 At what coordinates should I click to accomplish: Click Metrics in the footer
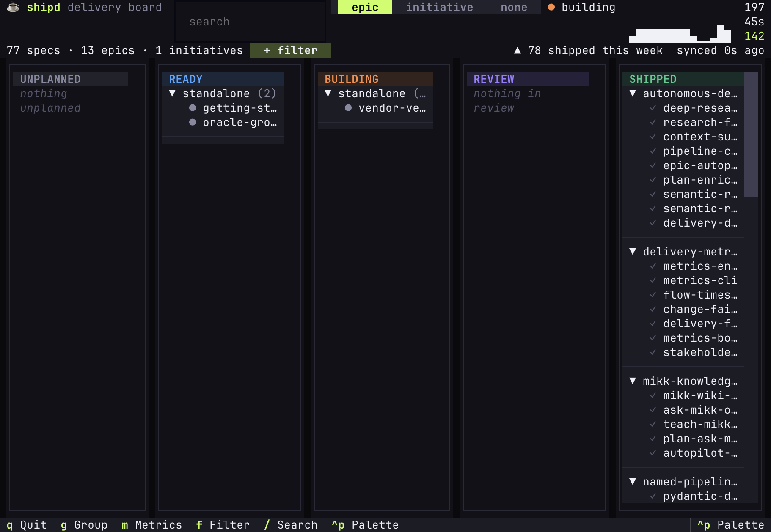click(151, 525)
